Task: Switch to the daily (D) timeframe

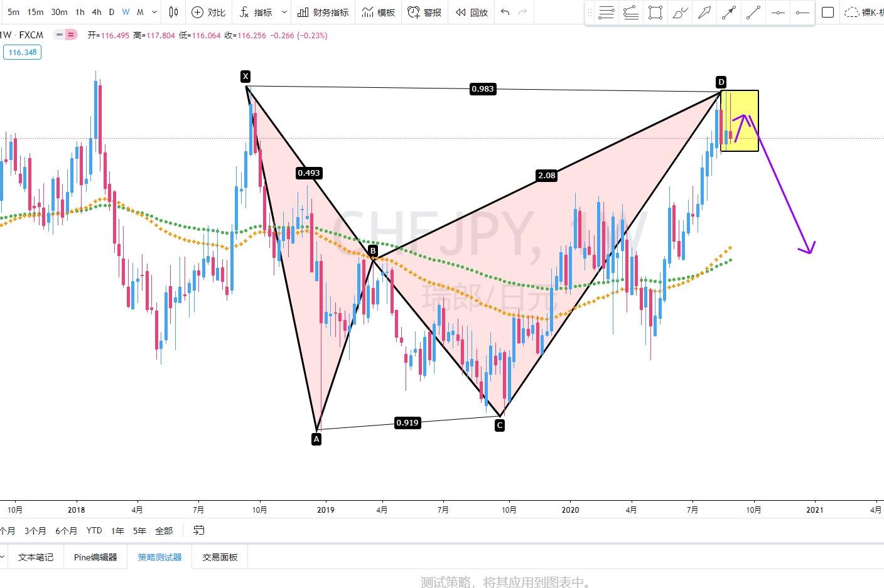Action: 112,12
